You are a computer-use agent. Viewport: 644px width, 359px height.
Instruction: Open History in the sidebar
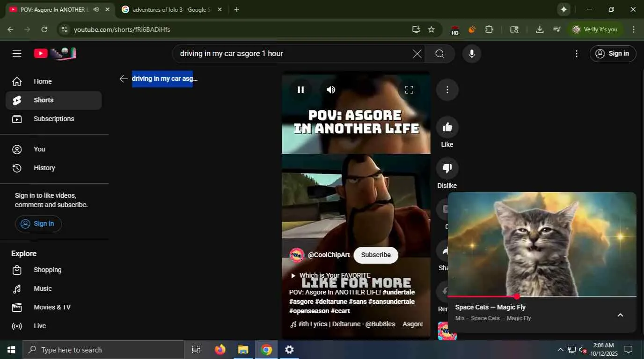pyautogui.click(x=53, y=168)
